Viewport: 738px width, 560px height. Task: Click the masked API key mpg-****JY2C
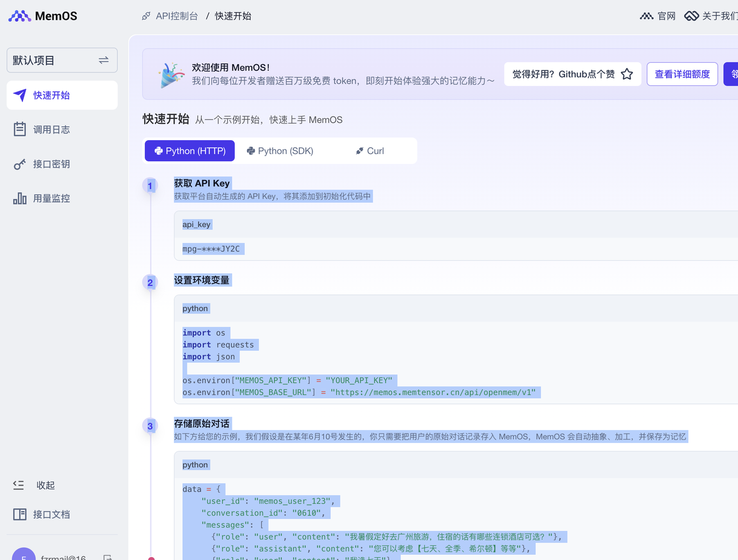coord(211,249)
